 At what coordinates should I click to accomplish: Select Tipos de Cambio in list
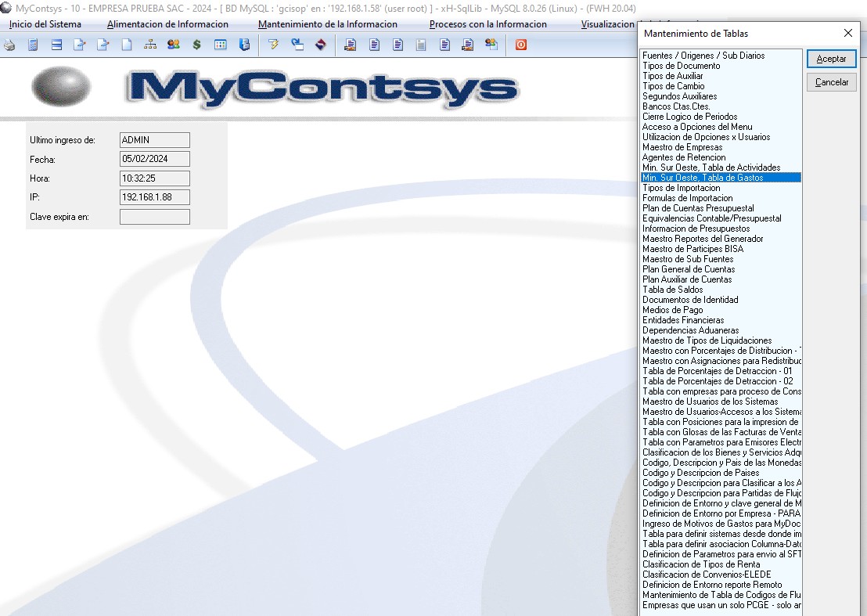[673, 86]
